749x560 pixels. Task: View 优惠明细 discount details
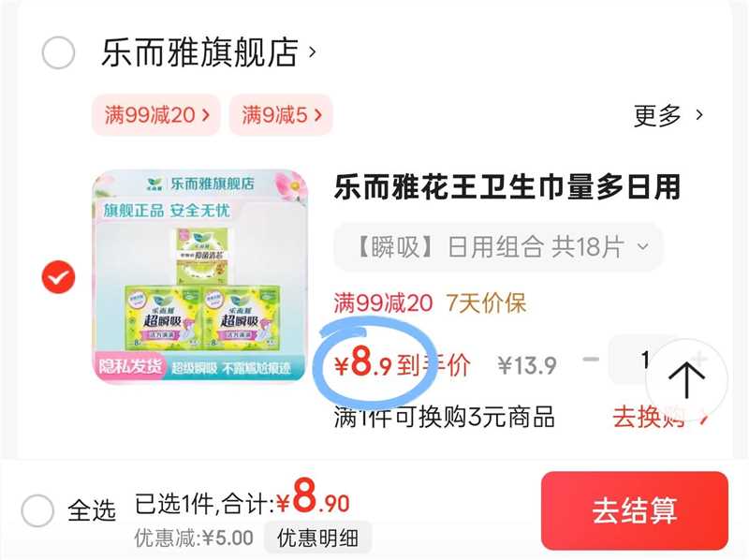[317, 538]
